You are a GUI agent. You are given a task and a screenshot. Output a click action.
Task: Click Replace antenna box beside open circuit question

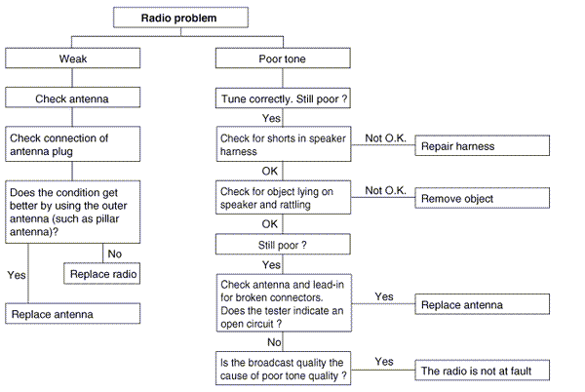tap(483, 305)
